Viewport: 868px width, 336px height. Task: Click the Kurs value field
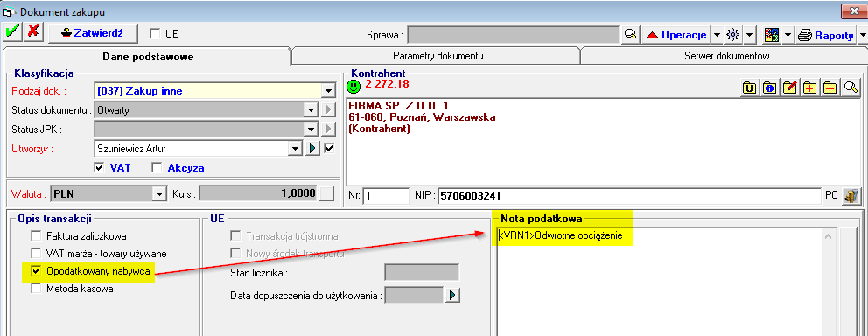pos(258,193)
